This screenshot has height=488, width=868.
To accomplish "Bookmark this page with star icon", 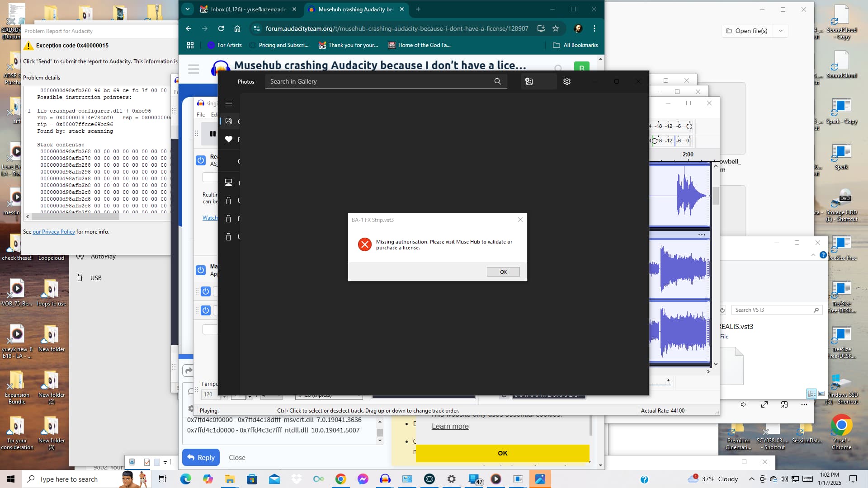I will click(556, 28).
